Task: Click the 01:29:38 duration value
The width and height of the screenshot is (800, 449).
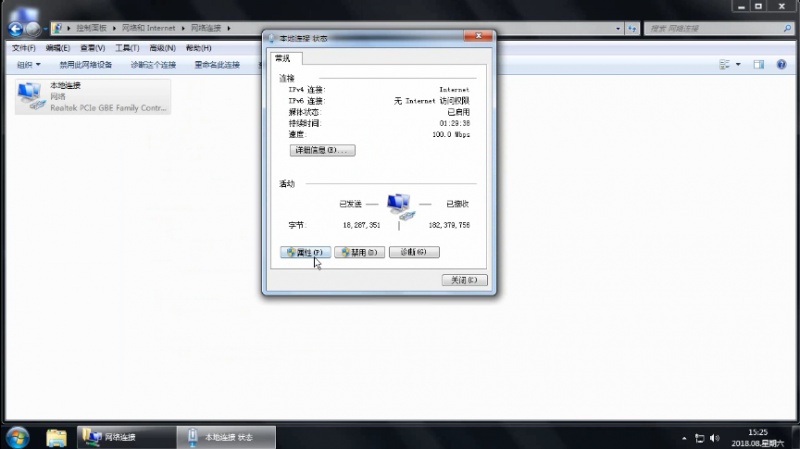Action: tap(455, 123)
